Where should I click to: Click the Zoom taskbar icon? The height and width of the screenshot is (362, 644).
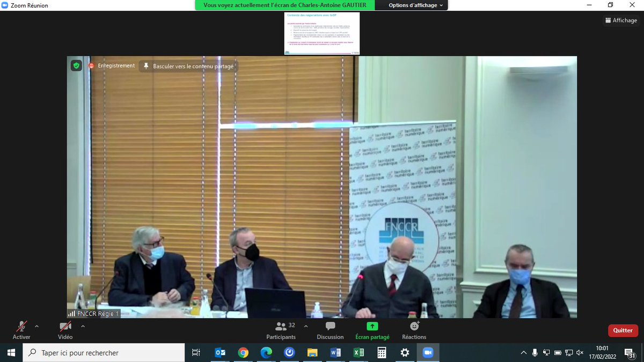point(428,352)
